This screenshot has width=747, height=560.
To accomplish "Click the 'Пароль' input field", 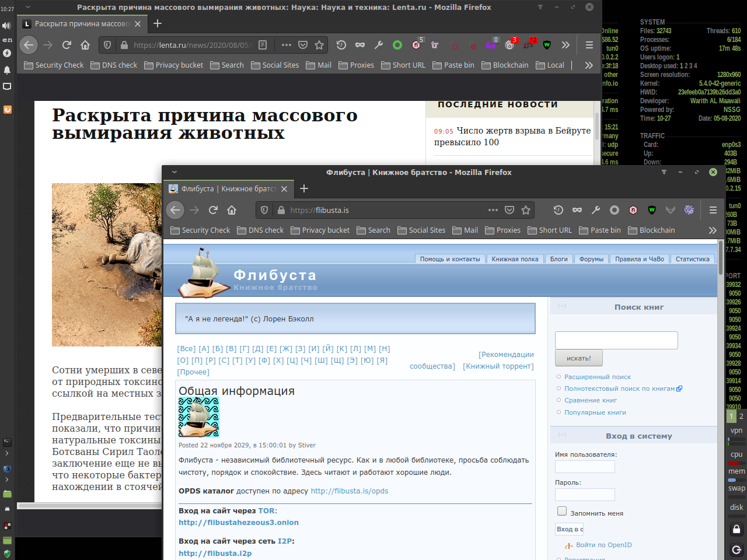I will click(585, 495).
